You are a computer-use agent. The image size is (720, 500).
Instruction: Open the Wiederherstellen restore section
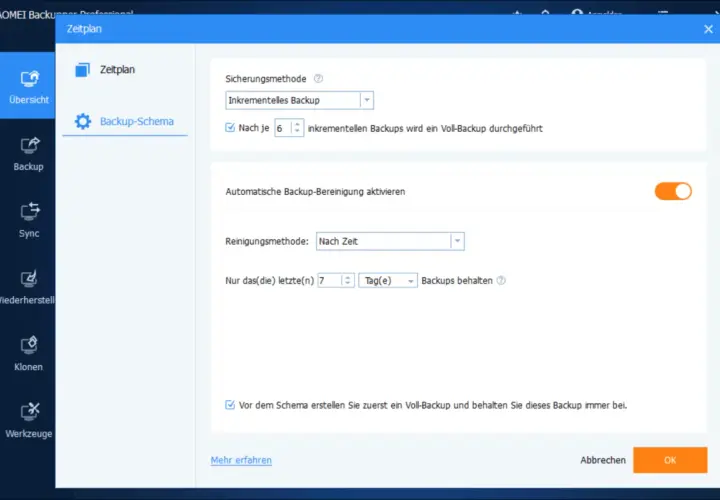pyautogui.click(x=28, y=287)
